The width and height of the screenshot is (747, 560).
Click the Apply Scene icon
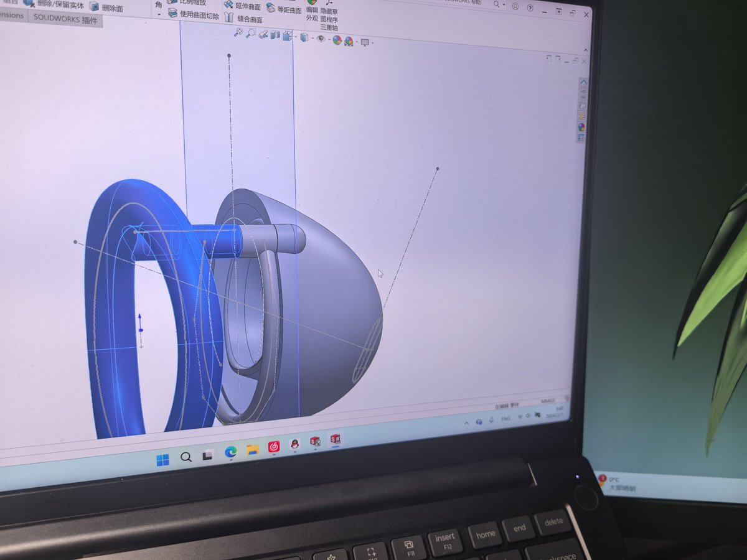(349, 41)
